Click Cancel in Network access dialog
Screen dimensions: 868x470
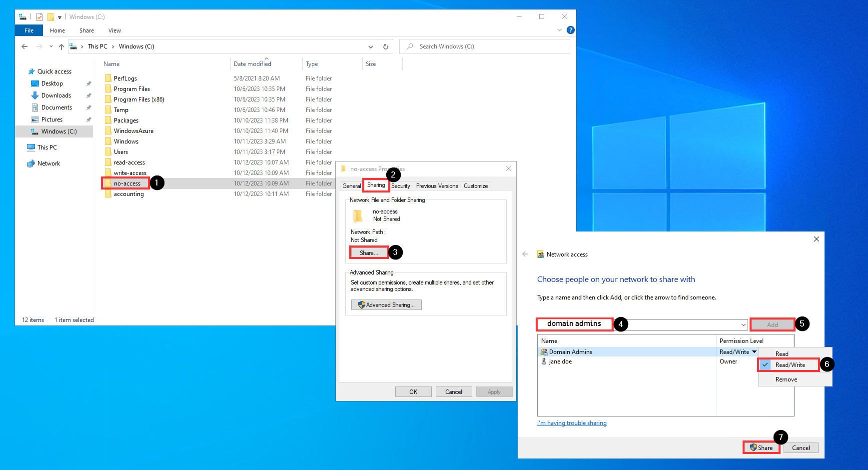(x=801, y=448)
